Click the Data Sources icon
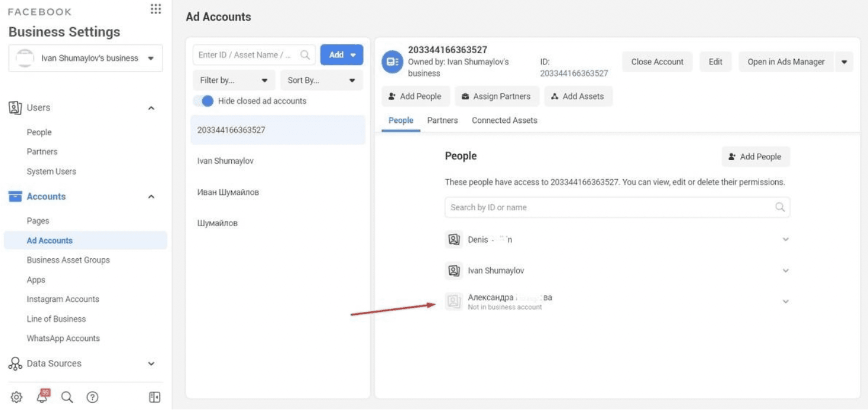The height and width of the screenshot is (410, 868). click(x=15, y=364)
